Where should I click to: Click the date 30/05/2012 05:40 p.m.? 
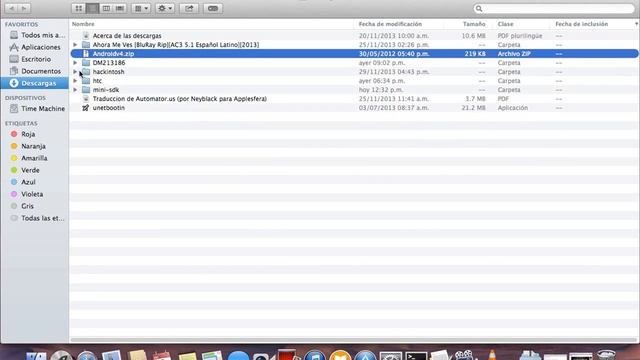(x=394, y=53)
